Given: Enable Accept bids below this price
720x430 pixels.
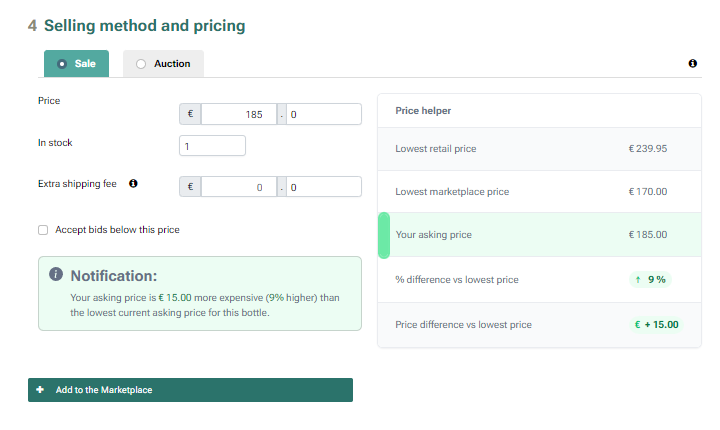Looking at the screenshot, I should (x=43, y=230).
